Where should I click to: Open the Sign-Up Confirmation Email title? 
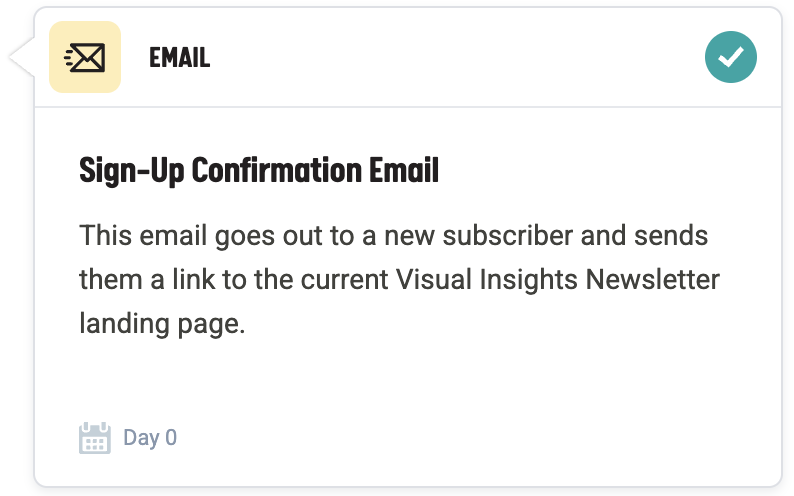[x=259, y=171]
